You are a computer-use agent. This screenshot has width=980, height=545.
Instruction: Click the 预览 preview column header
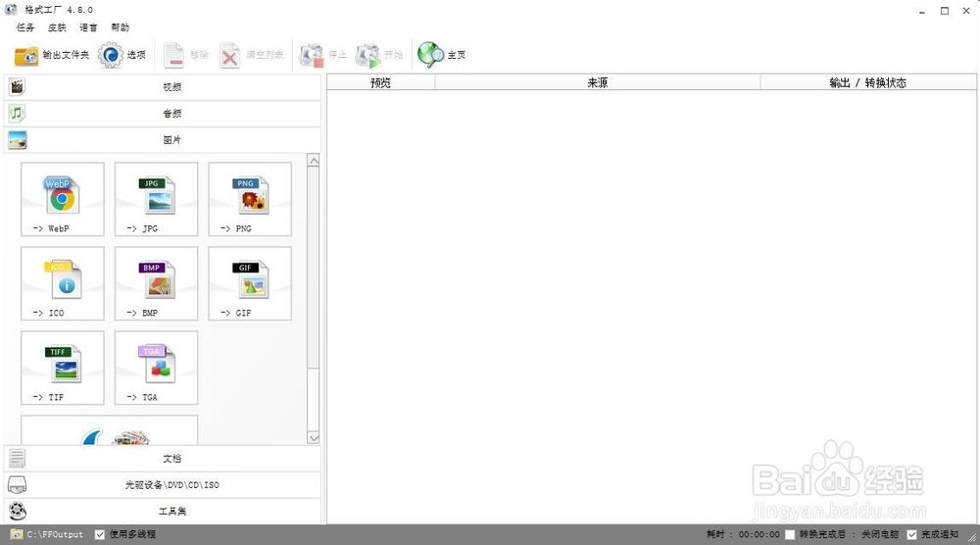(380, 82)
